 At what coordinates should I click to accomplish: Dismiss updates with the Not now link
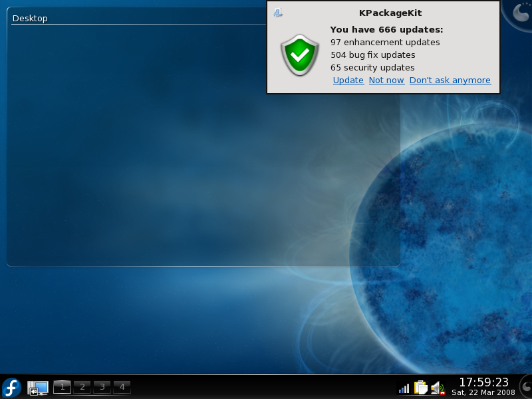386,80
